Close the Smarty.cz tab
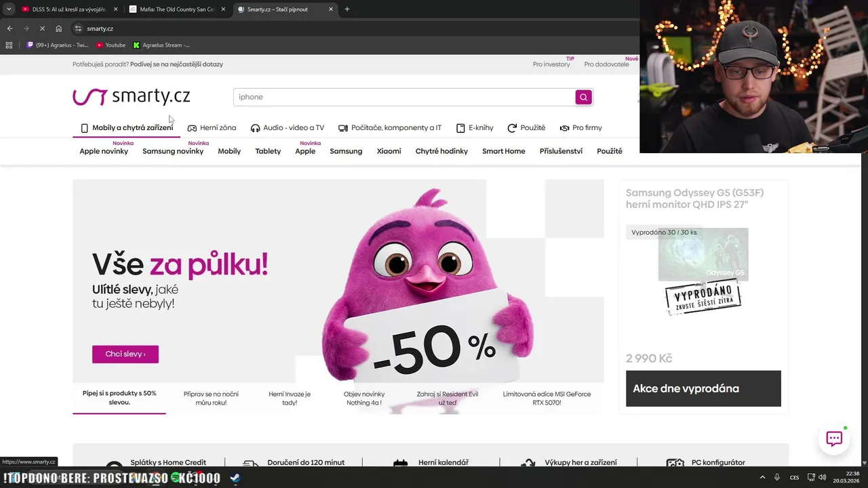The image size is (868, 488). 331,9
